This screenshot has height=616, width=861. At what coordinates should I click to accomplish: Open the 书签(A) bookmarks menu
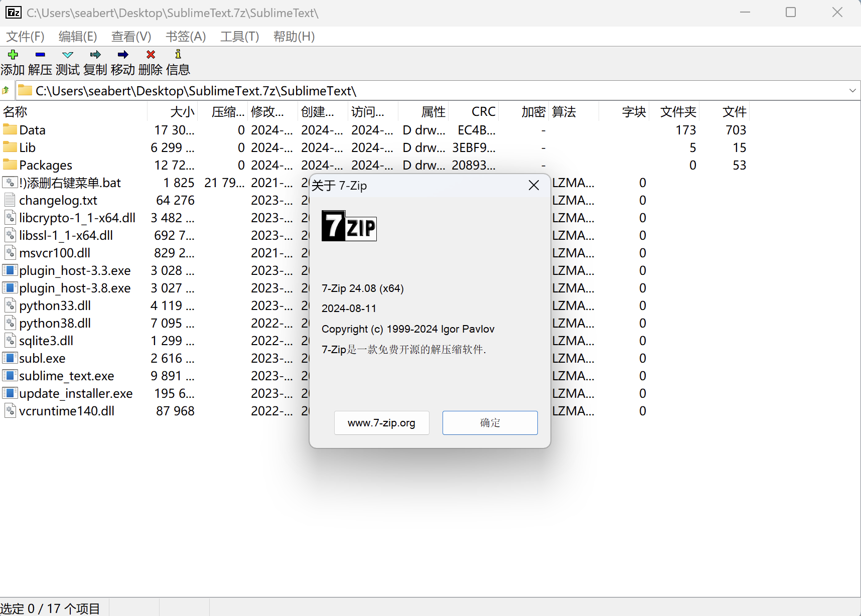coord(186,37)
